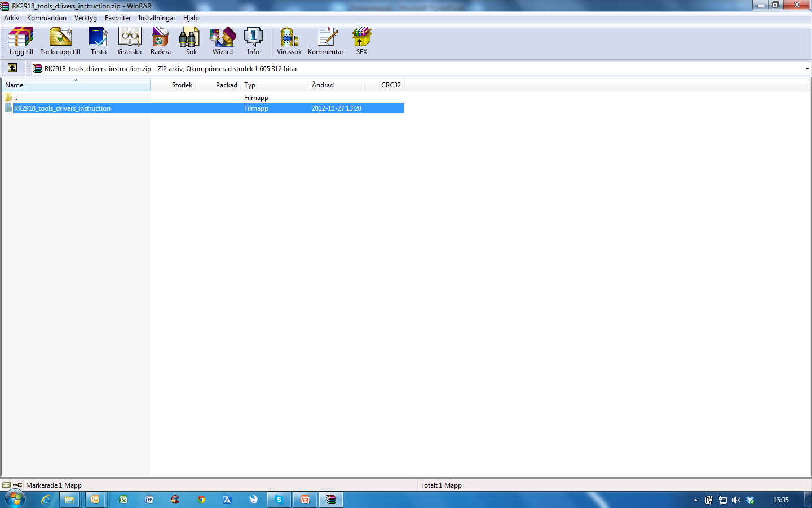This screenshot has height=508, width=812.
Task: Start the Virussök scan
Action: [289, 41]
